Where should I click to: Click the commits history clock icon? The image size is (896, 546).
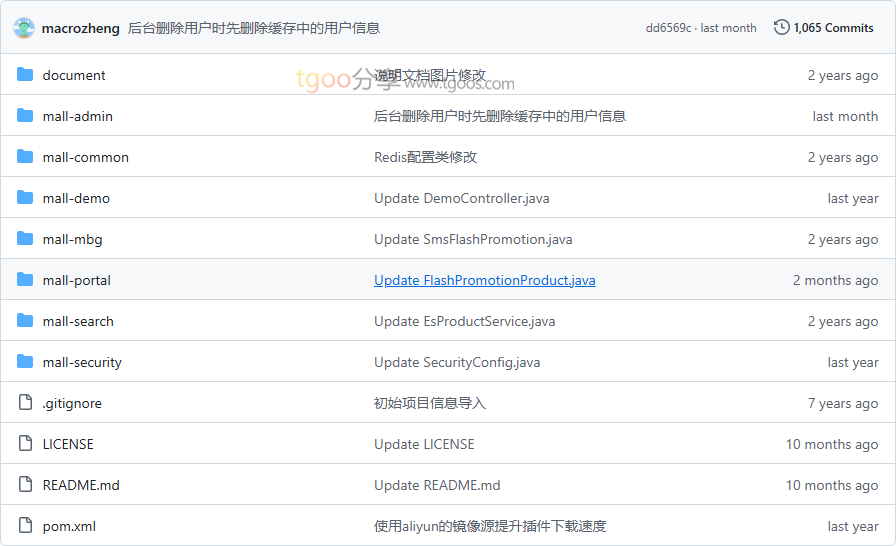[x=781, y=28]
